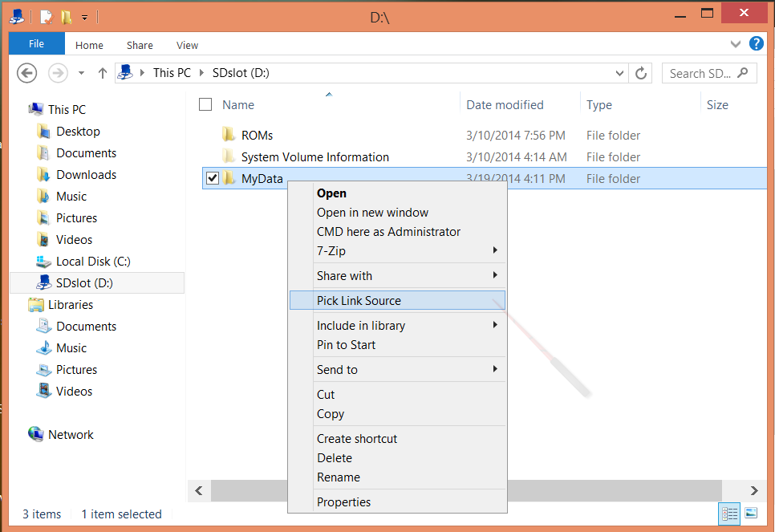Click the Downloads folder icon in sidebar
Screen dimensions: 775x532
43,175
